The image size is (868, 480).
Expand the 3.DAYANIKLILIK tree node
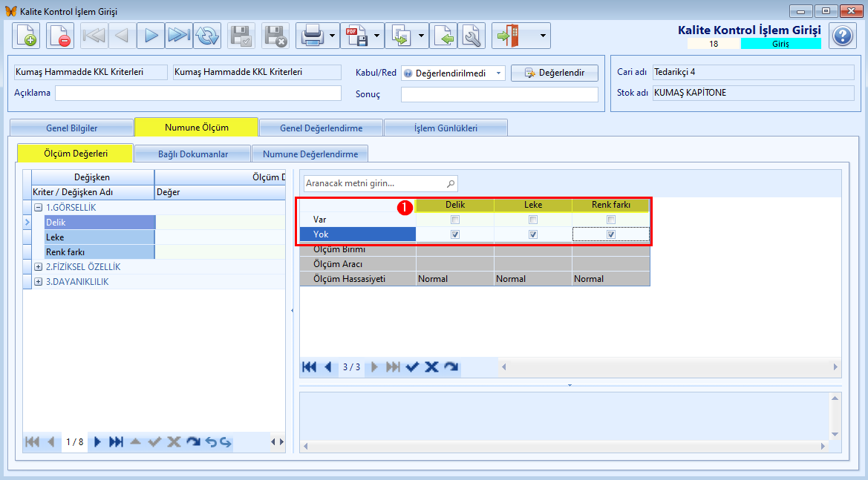point(38,281)
